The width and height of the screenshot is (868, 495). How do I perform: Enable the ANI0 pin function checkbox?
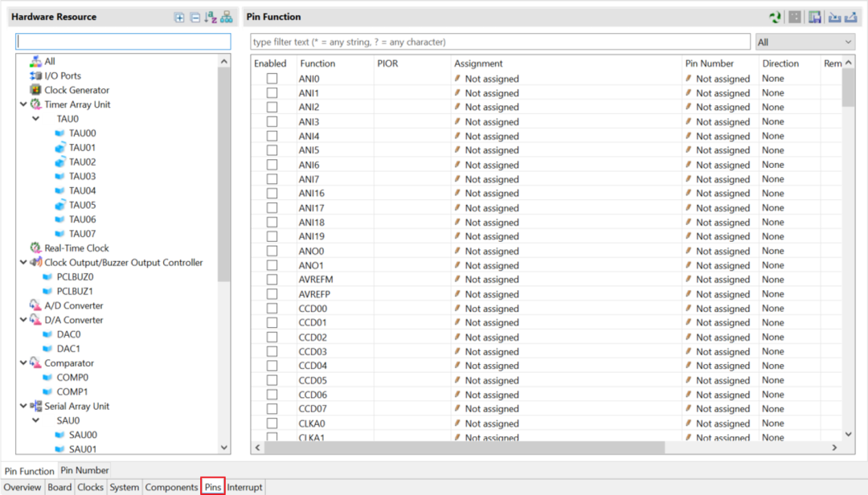(x=272, y=79)
